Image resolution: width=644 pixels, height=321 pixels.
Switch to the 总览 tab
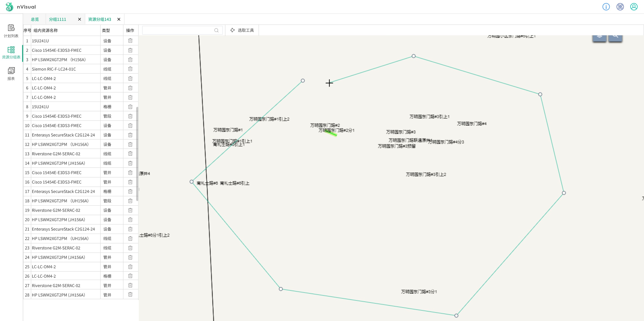(x=35, y=19)
